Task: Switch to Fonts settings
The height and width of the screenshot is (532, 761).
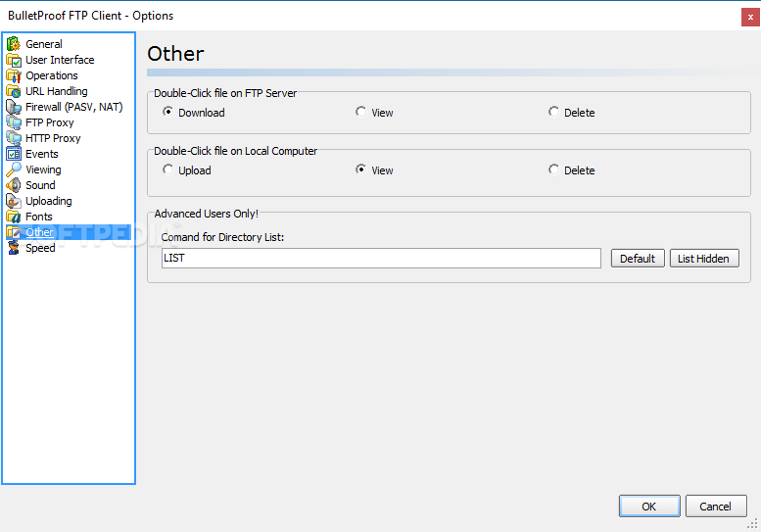Action: [x=39, y=217]
